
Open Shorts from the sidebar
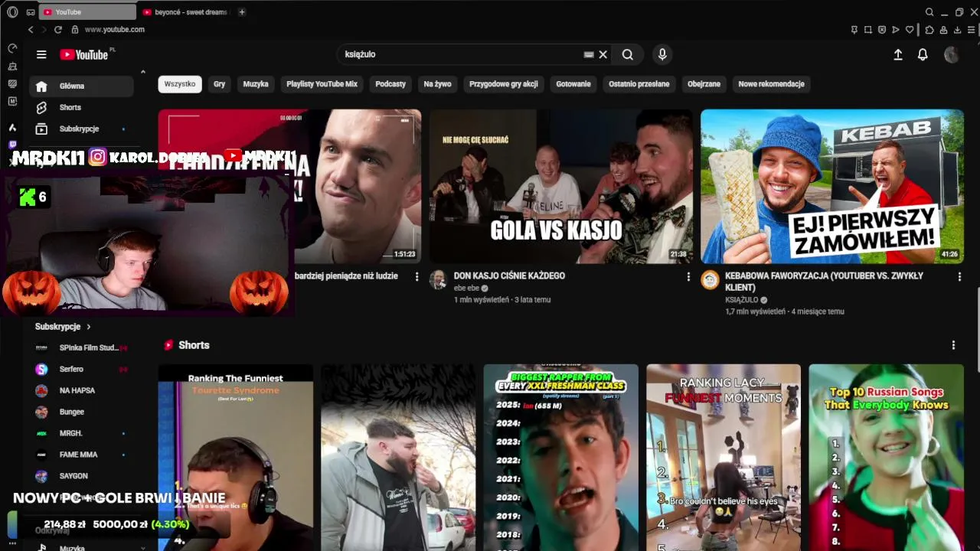[x=81, y=107]
